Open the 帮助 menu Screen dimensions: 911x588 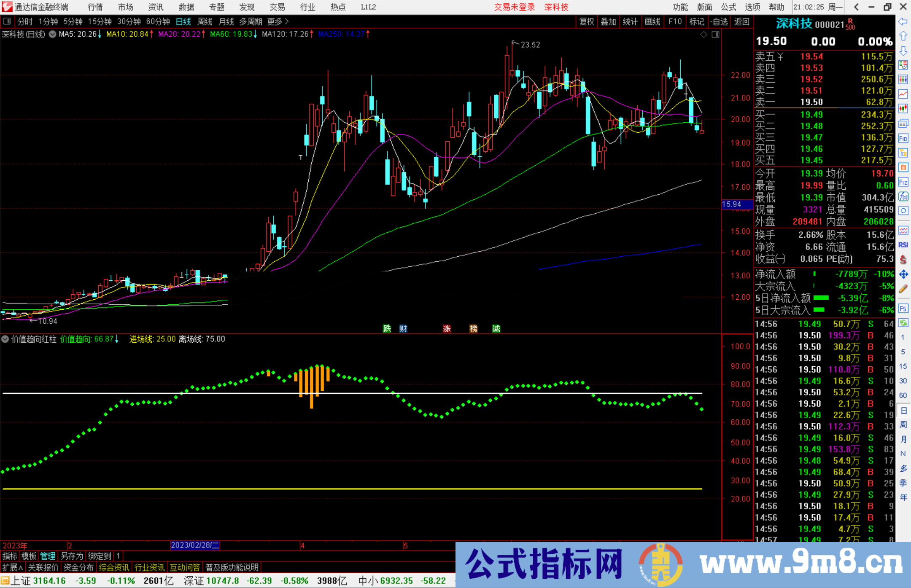776,7
